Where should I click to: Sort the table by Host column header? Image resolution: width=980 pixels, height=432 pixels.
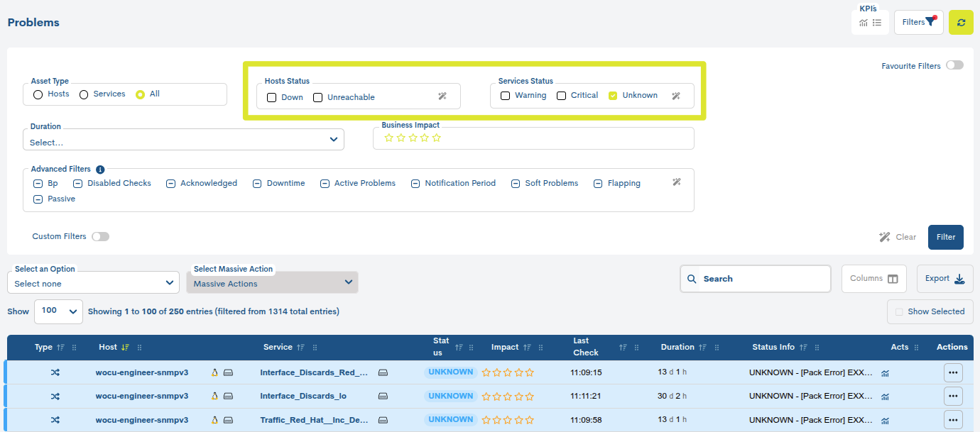(x=108, y=347)
